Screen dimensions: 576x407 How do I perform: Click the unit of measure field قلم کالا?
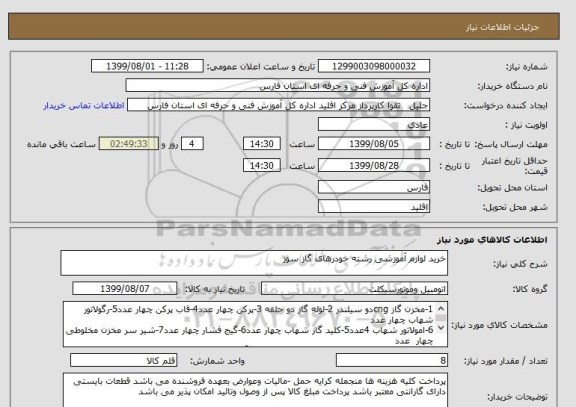pos(123,361)
